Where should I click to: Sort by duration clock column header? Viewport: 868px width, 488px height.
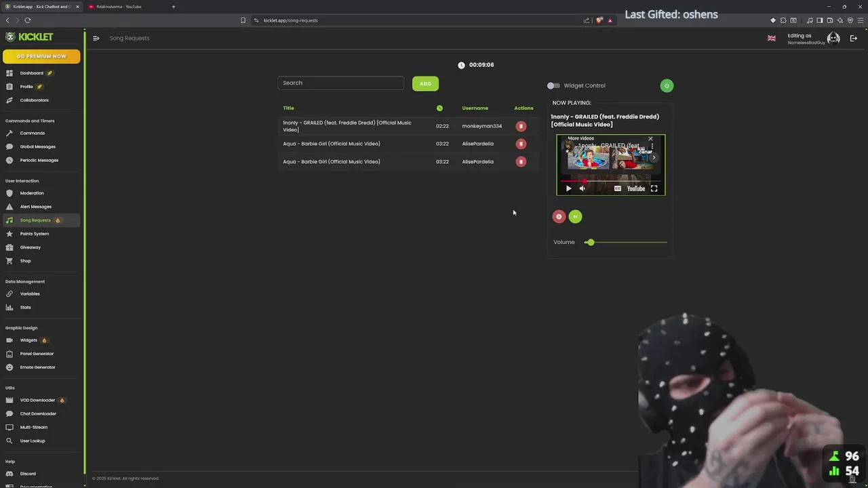click(439, 108)
